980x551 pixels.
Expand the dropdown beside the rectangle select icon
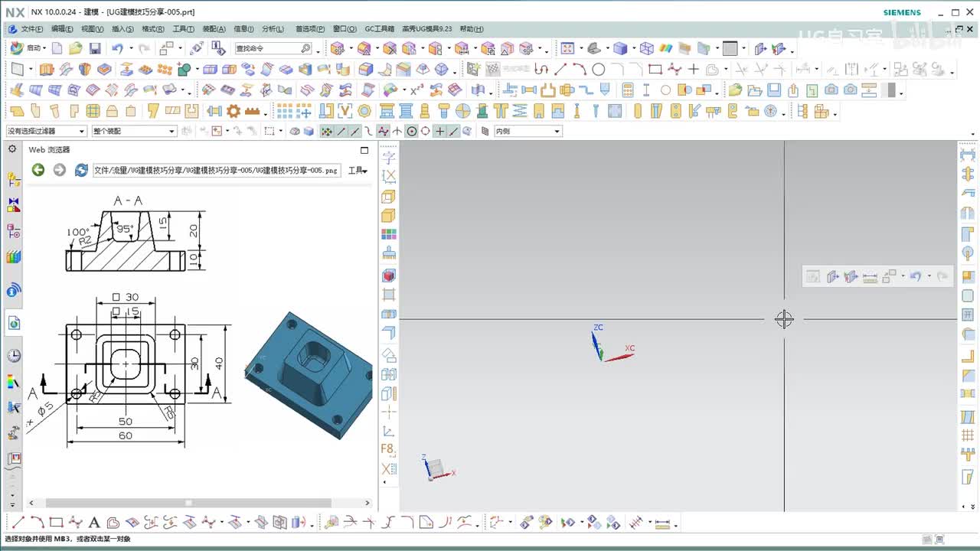tap(281, 132)
